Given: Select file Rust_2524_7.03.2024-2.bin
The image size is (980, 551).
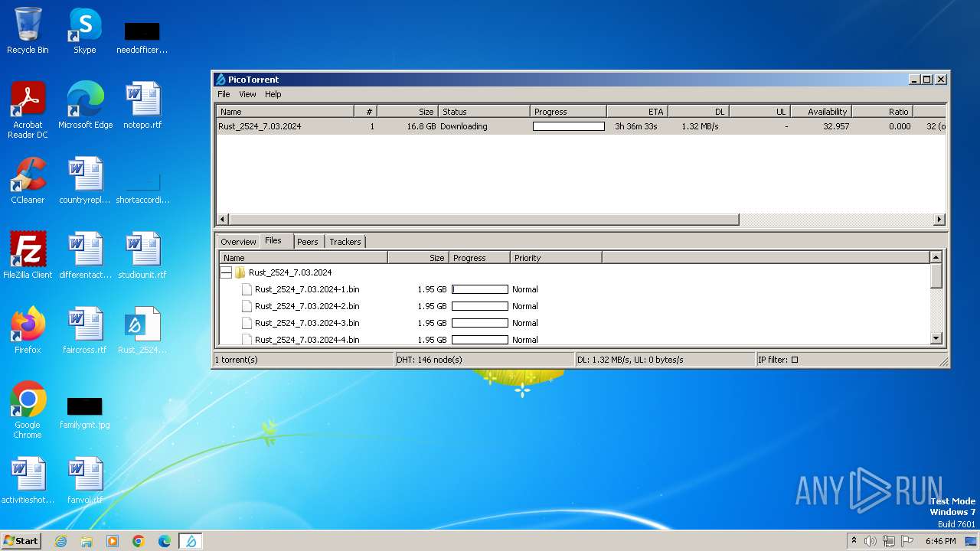Looking at the screenshot, I should pyautogui.click(x=307, y=306).
